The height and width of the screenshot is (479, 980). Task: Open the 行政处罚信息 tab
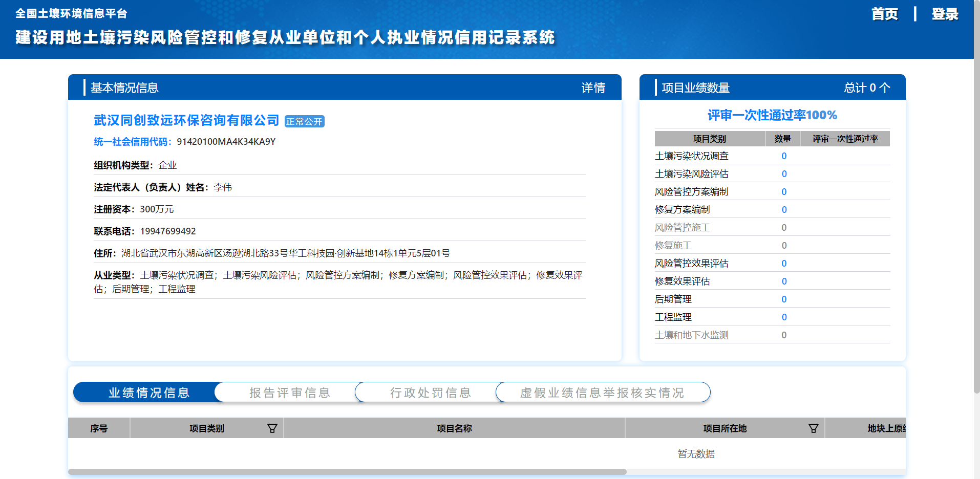tap(431, 393)
